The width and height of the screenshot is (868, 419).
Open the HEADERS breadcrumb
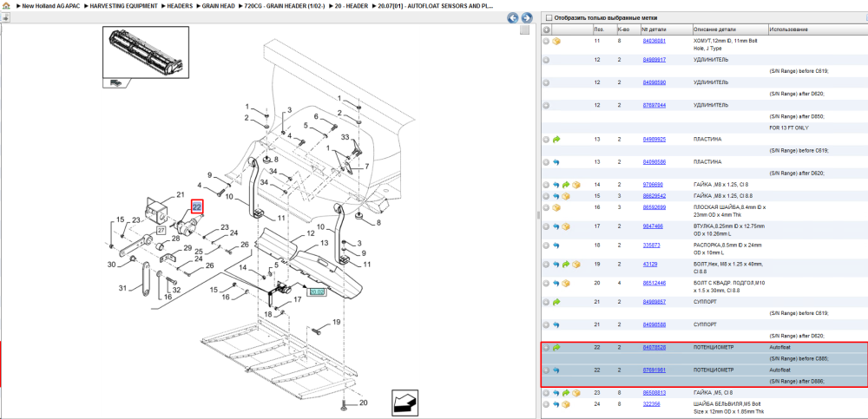(180, 5)
